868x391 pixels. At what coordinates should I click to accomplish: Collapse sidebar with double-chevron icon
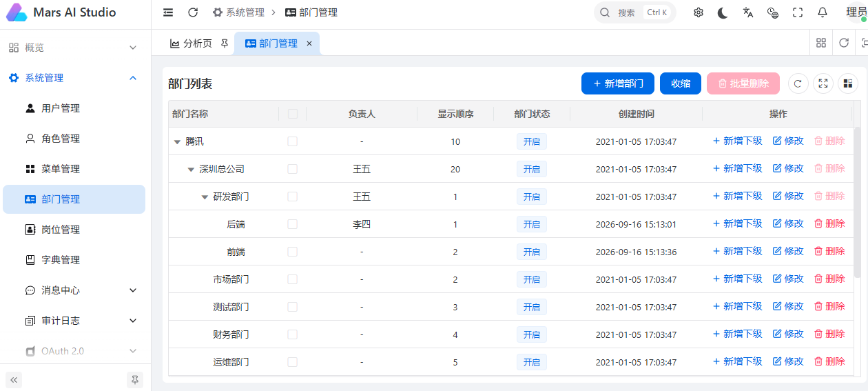tap(14, 379)
